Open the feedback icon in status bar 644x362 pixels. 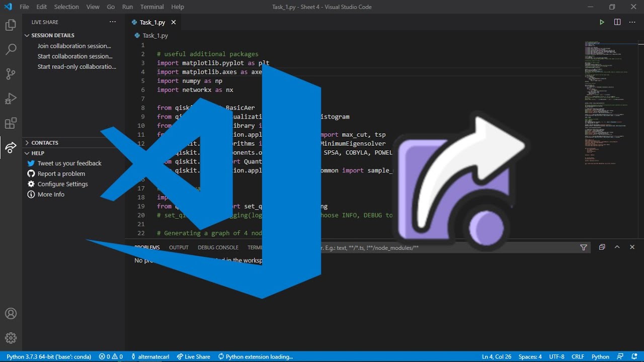[620, 356]
